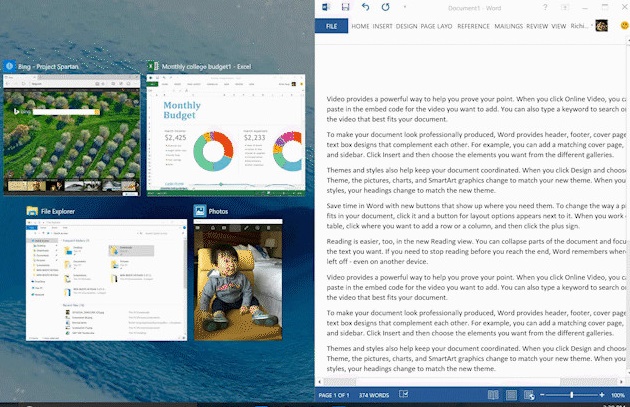Screen dimensions: 630x407
Task: Click the Word application icon in title bar
Action: click(326, 7)
